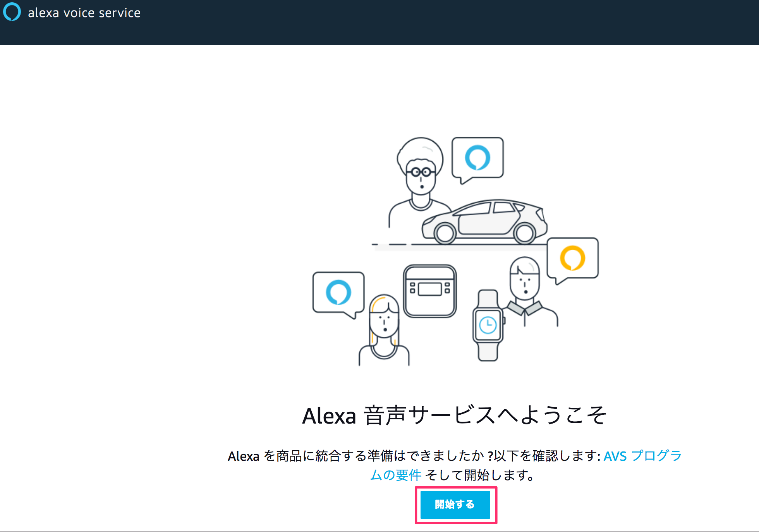Click the orange Alexa speech bubble icon
The height and width of the screenshot is (532, 759).
[x=572, y=258]
